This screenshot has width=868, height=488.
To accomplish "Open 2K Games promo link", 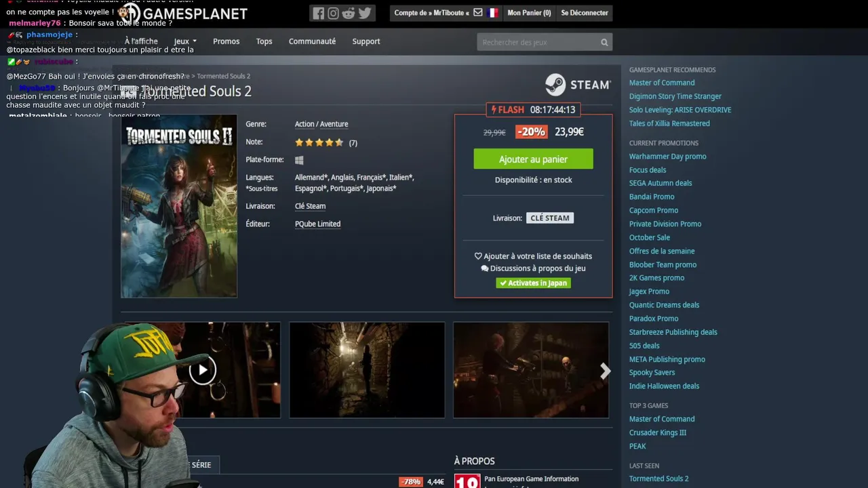I will coord(656,278).
